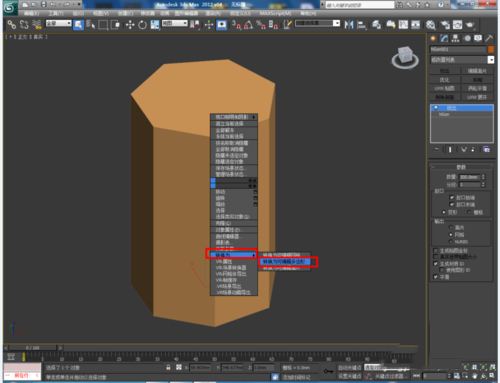Click the object color swatch beside the name

(491, 49)
